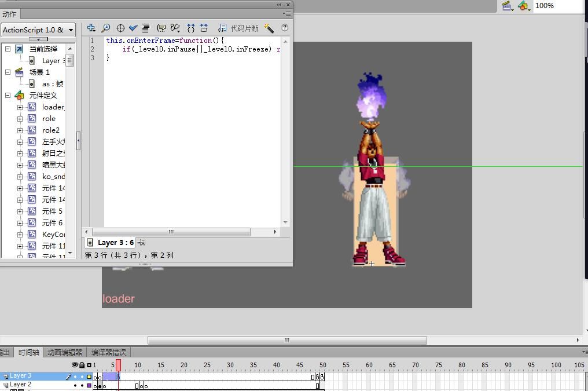
Task: Switch to the 编译器错误 tab
Action: pyautogui.click(x=109, y=352)
